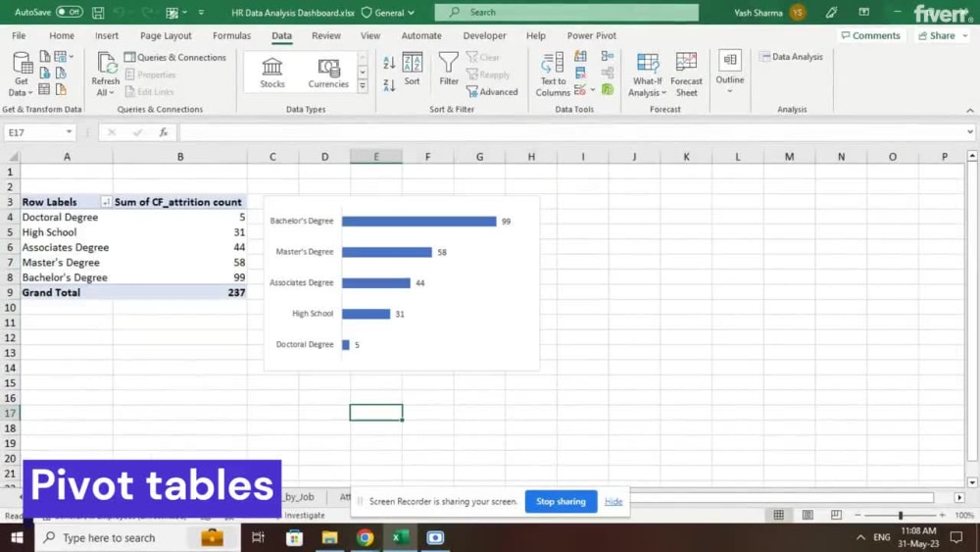Open Chrome from the taskbar
This screenshot has width=980, height=552.
tap(365, 537)
